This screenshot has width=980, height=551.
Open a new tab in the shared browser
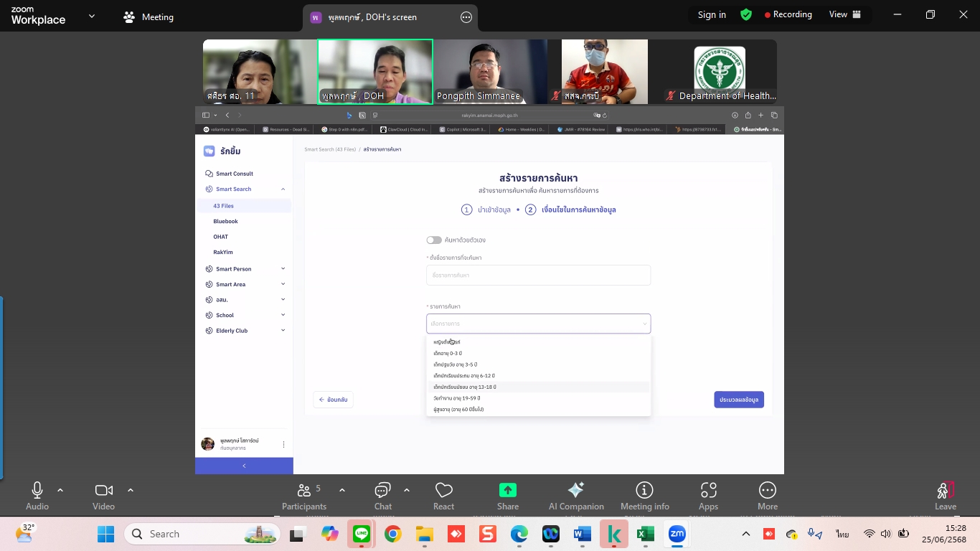(761, 116)
